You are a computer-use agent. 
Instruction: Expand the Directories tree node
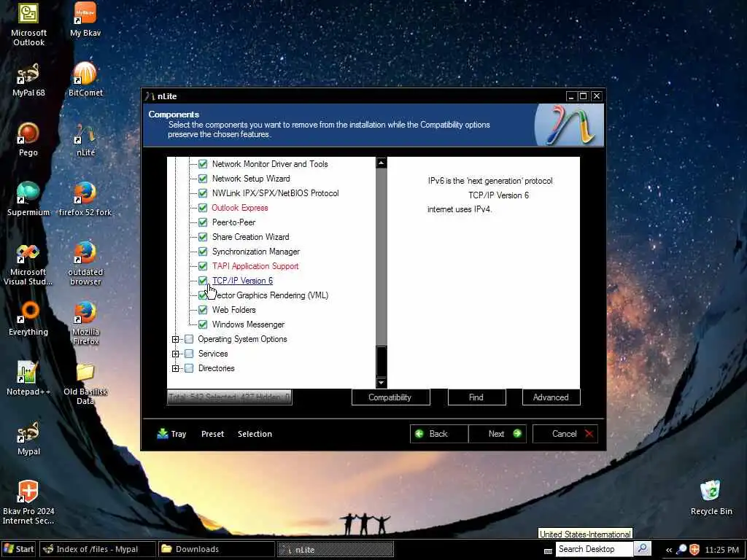(175, 368)
